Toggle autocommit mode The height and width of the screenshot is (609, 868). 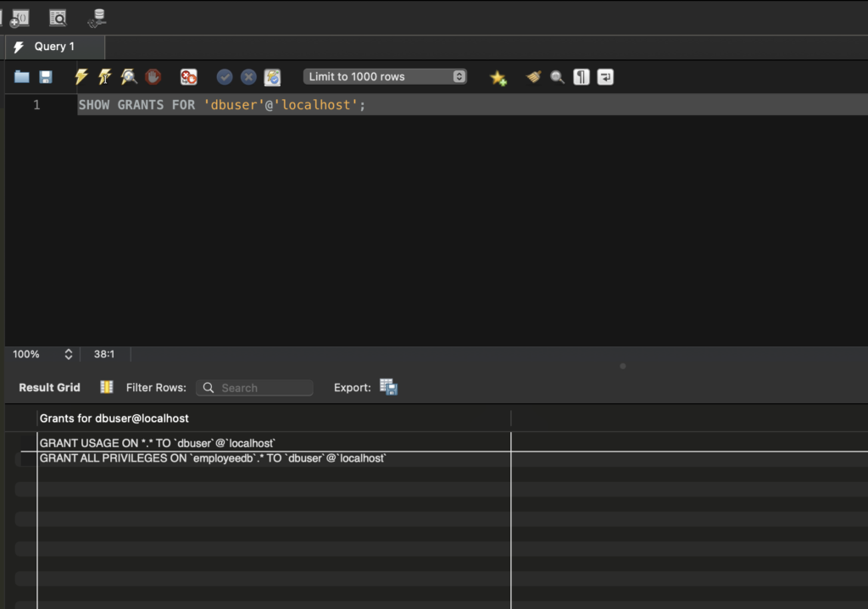click(x=272, y=77)
